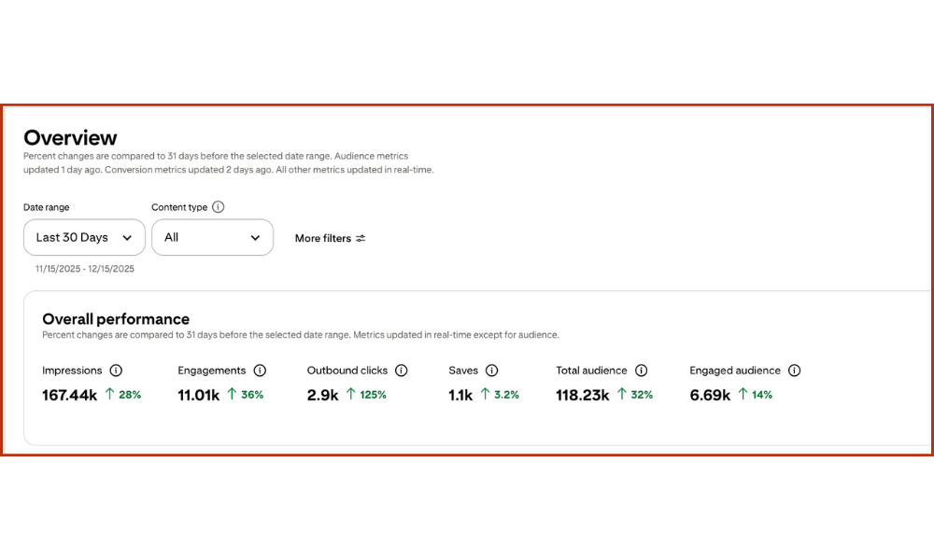Image resolution: width=934 pixels, height=560 pixels.
Task: Click the info icon beside Engagements
Action: [260, 371]
